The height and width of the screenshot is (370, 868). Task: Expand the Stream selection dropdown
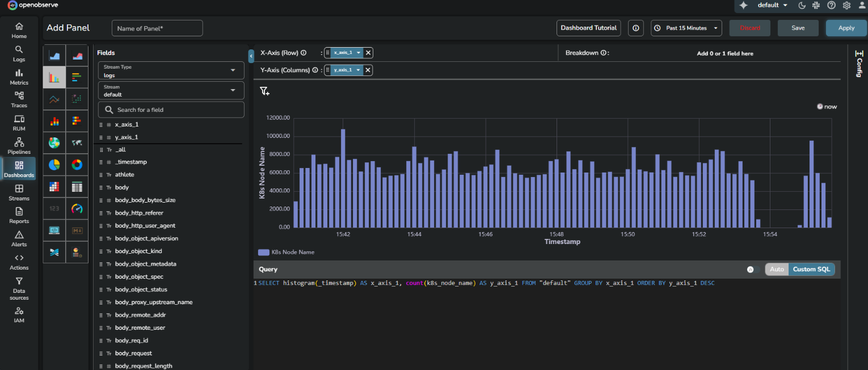[x=170, y=90]
